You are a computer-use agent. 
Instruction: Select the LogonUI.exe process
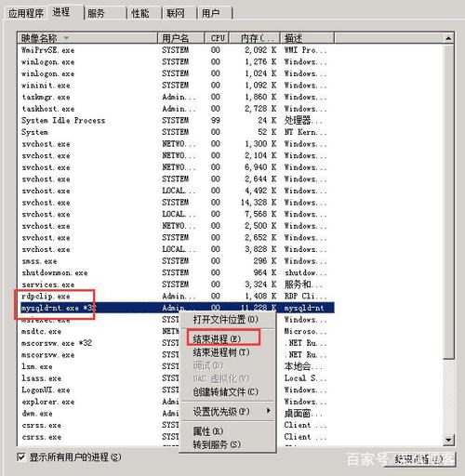[46, 390]
